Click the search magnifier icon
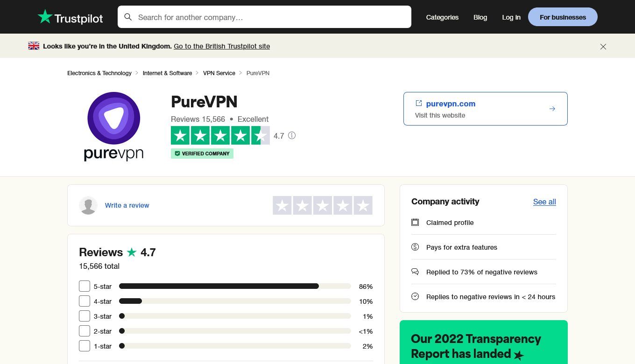Viewport: 635px width, 364px height. (x=128, y=17)
